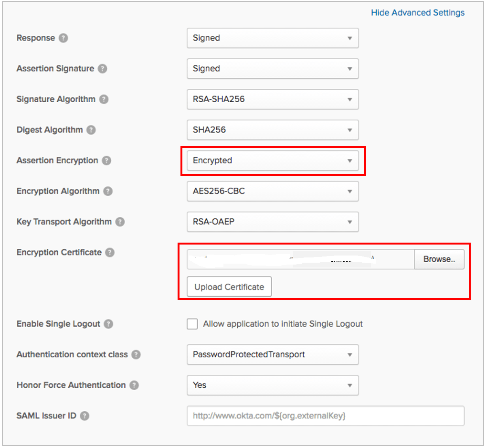Click the SAML Issuer ID input field

[x=325, y=416]
